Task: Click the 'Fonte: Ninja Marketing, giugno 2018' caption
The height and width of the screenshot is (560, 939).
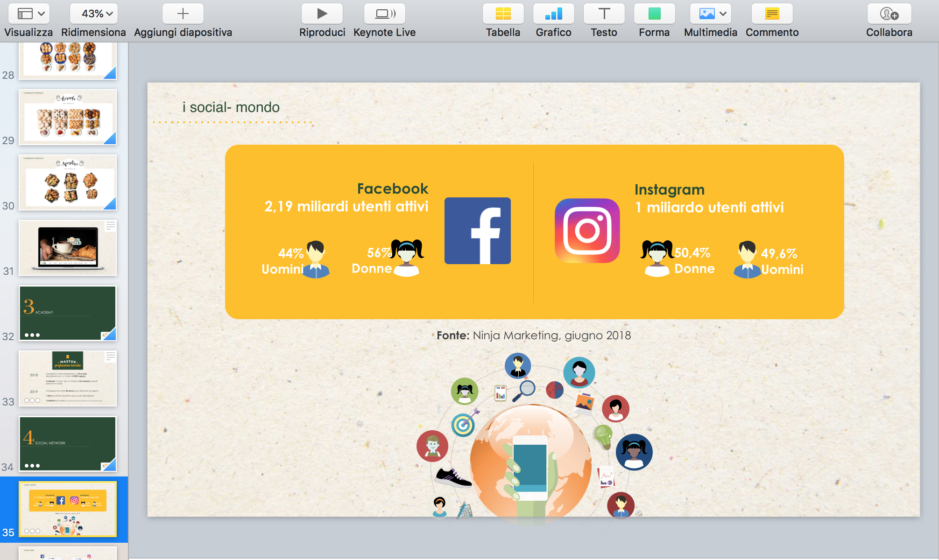Action: tap(534, 336)
